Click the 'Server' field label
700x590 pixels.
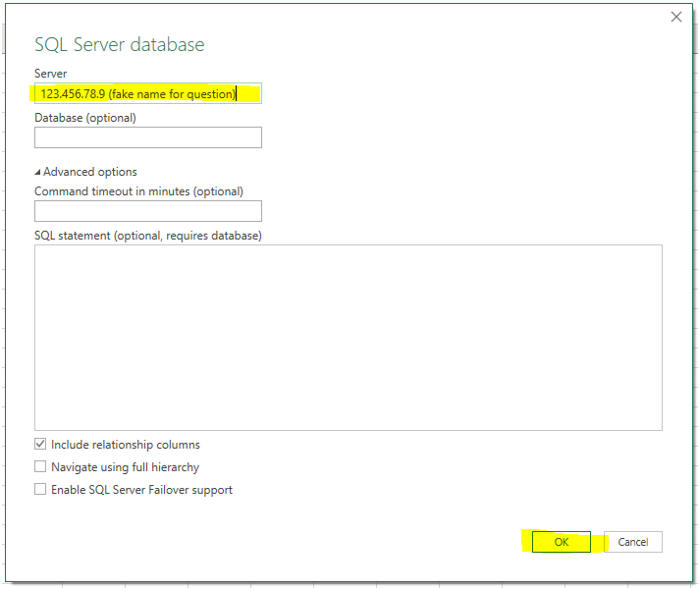[x=50, y=74]
